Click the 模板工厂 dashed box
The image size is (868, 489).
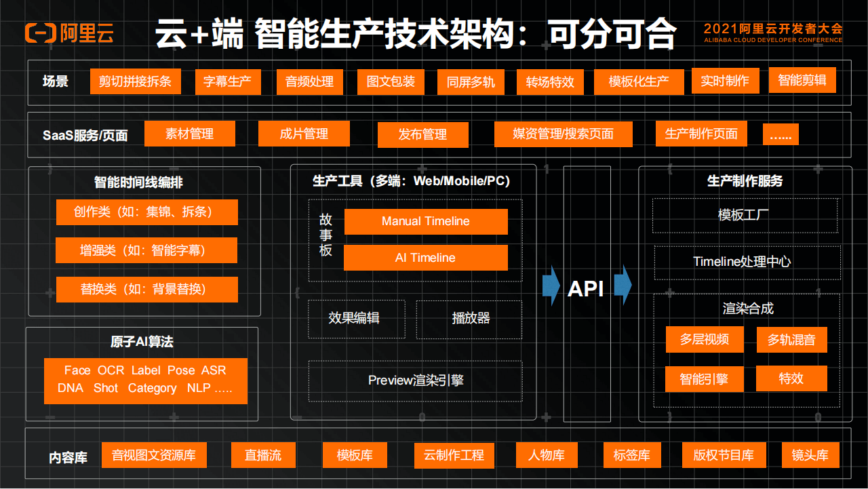745,216
